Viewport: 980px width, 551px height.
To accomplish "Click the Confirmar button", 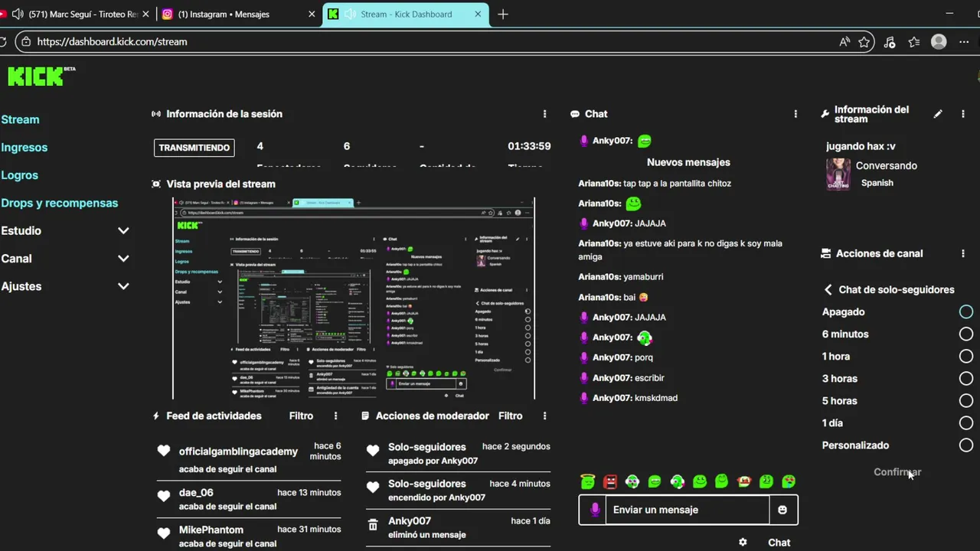I will (x=897, y=472).
